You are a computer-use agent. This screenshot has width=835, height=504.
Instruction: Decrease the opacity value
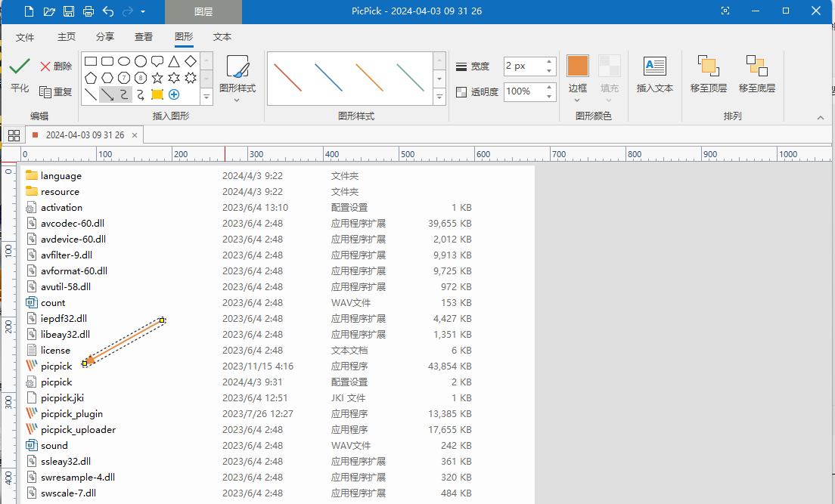click(x=549, y=96)
